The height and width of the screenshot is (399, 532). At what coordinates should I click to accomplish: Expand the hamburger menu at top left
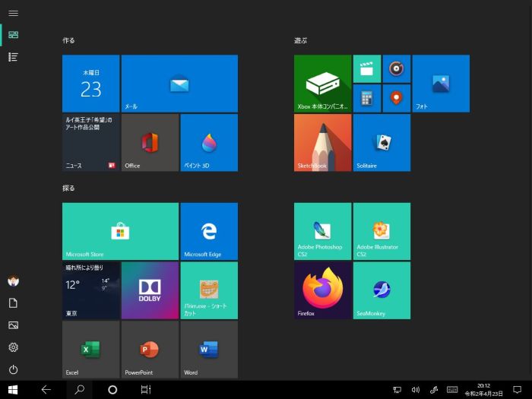13,13
